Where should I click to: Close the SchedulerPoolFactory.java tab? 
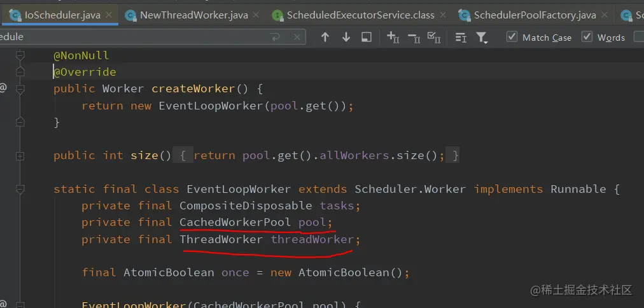pyautogui.click(x=604, y=15)
